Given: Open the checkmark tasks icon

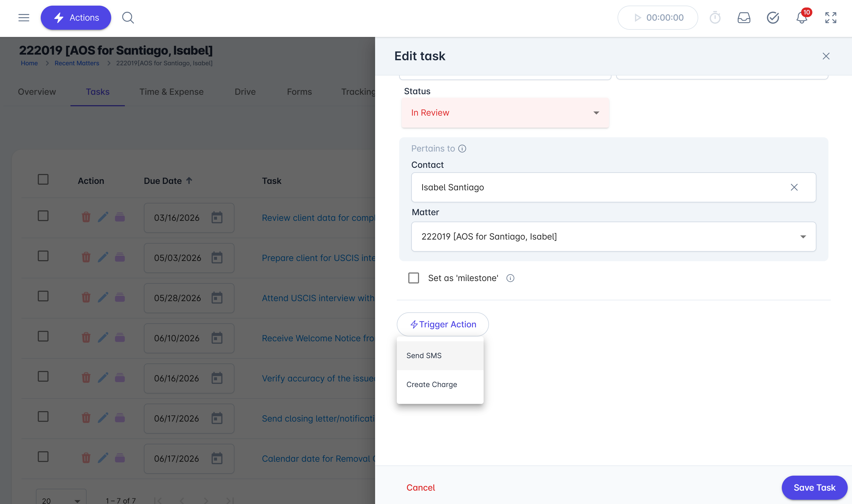Looking at the screenshot, I should click(772, 18).
